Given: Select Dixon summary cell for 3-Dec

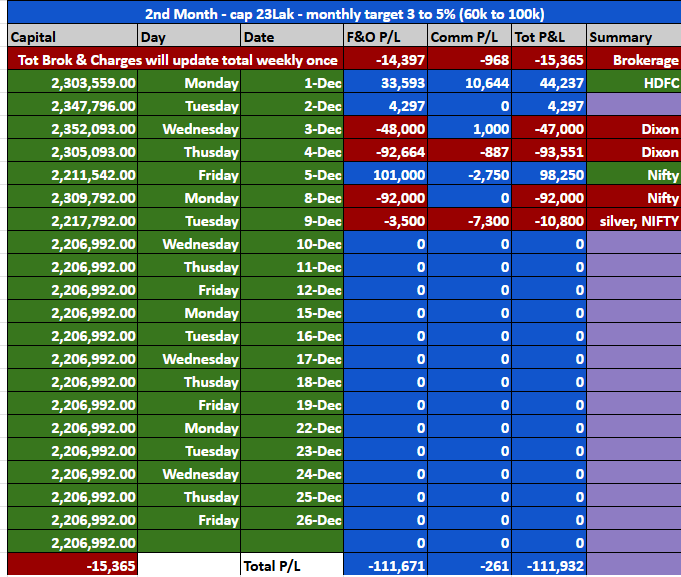Looking at the screenshot, I should [x=634, y=129].
